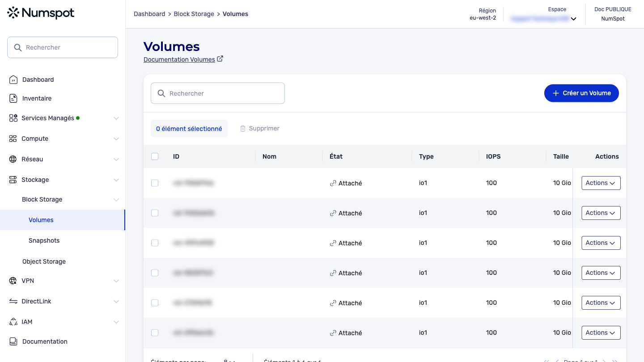644x362 pixels.
Task: Click the Supprimer button
Action: click(x=260, y=129)
